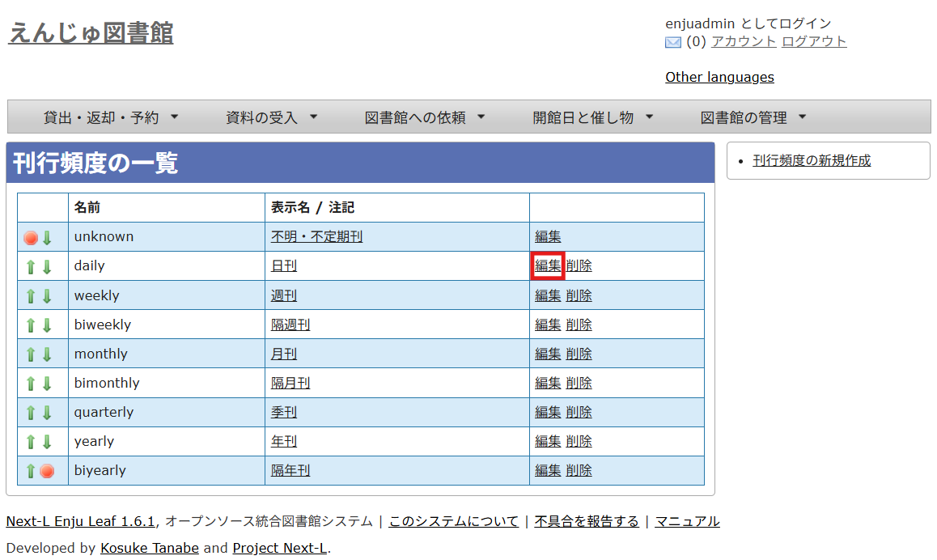Move the yearly row up

(31, 442)
